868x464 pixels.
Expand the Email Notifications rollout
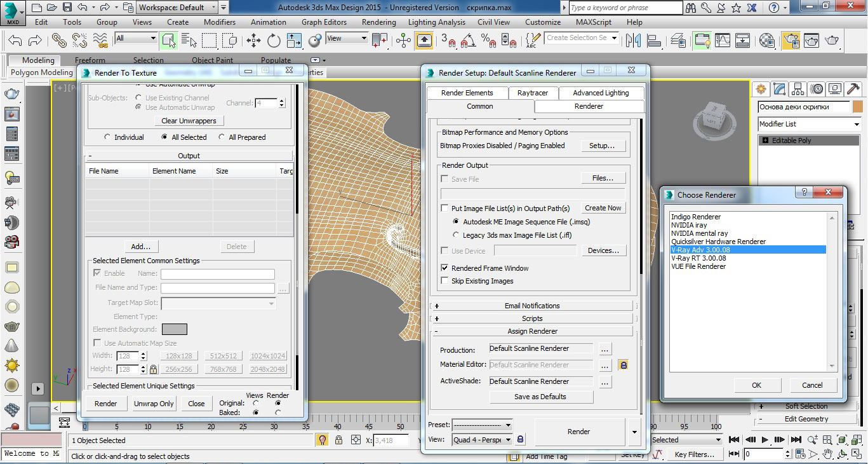pos(531,306)
